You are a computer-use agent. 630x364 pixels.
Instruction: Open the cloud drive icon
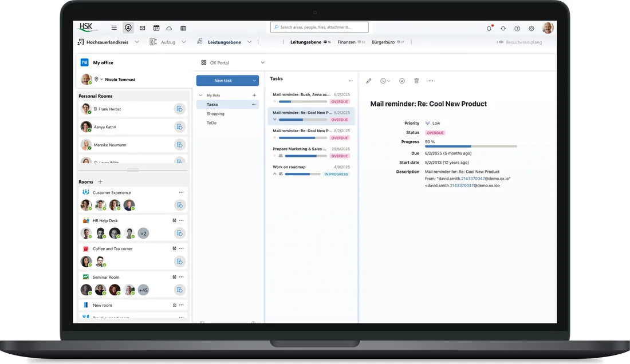click(169, 28)
